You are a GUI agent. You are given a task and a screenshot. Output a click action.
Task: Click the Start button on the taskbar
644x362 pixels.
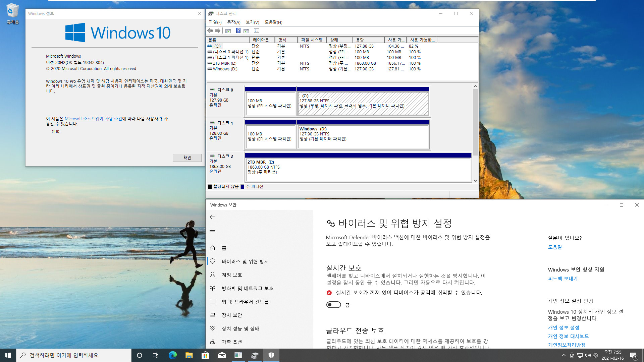[x=8, y=355]
